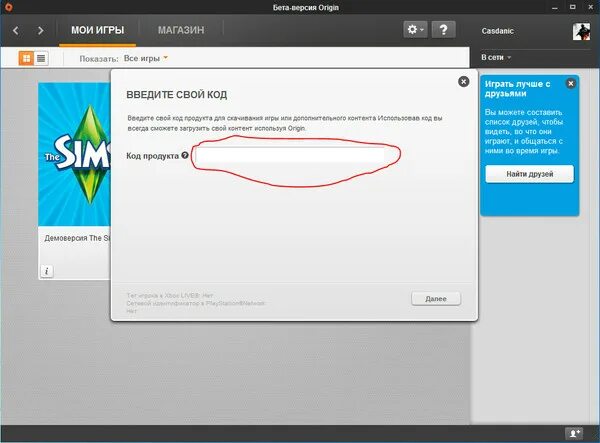
Task: Open the user avatar picture
Action: (x=581, y=31)
